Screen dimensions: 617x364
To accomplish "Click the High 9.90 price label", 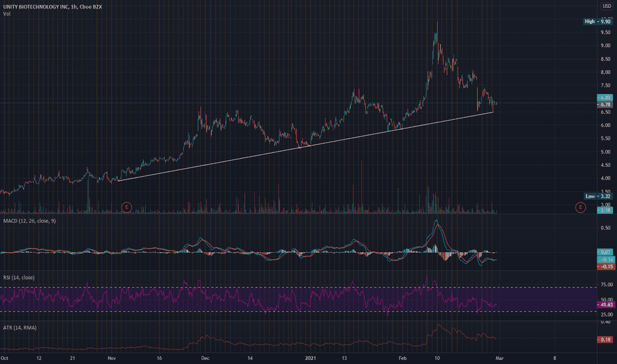I will click(x=598, y=21).
